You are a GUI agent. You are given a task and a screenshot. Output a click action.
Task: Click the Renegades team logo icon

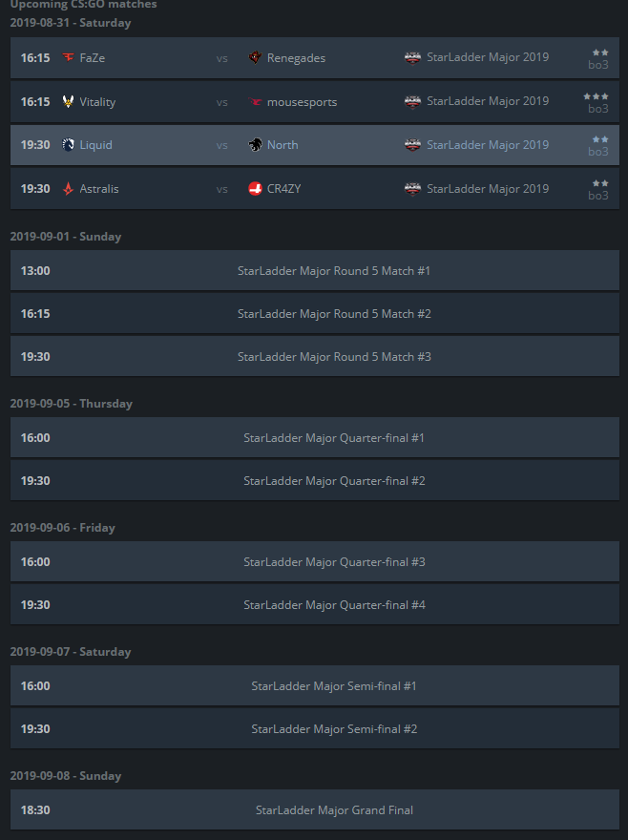(x=255, y=57)
